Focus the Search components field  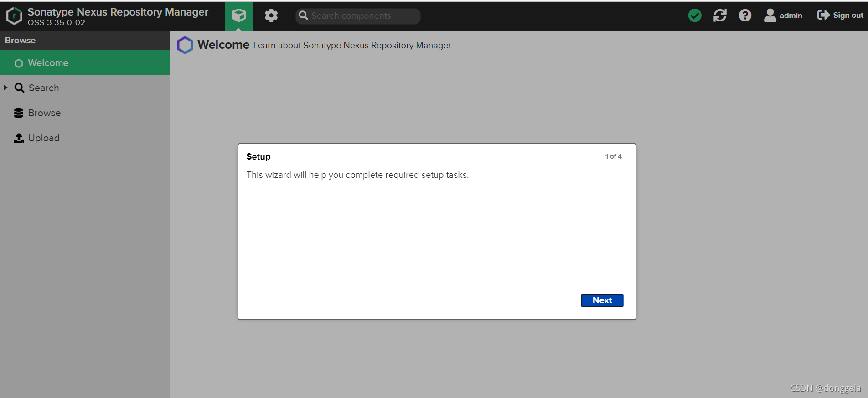pyautogui.click(x=358, y=16)
